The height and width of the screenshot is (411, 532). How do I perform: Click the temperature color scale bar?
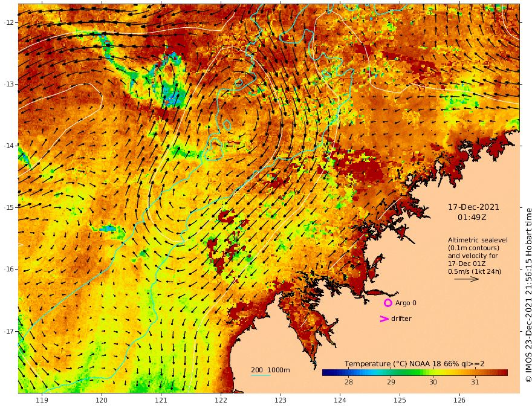(x=415, y=373)
